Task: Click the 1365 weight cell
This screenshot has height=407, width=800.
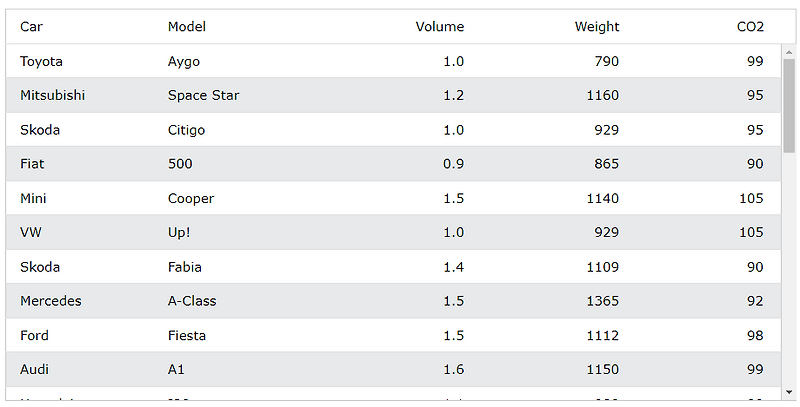Action: (x=603, y=301)
